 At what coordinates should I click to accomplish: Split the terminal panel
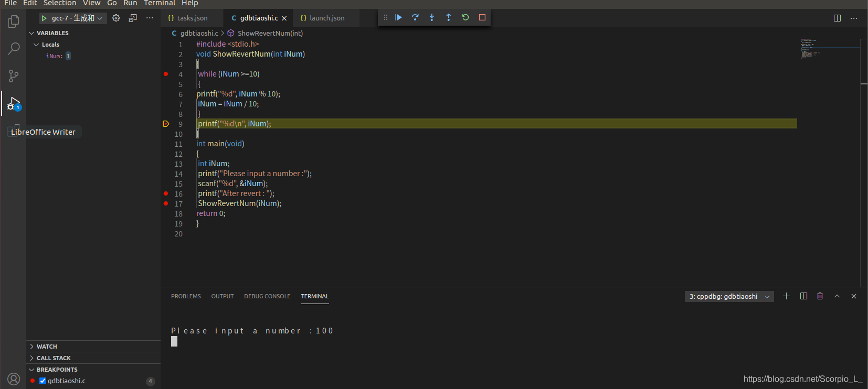pyautogui.click(x=803, y=296)
